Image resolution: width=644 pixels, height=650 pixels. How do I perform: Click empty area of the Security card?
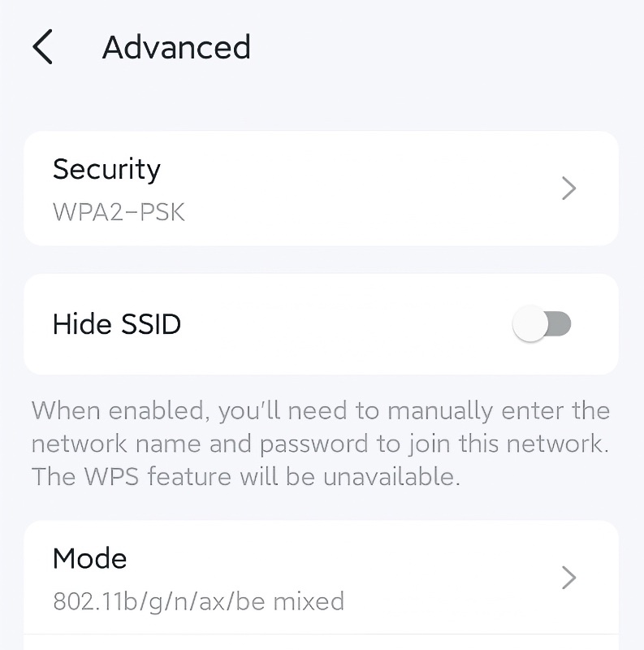365,188
